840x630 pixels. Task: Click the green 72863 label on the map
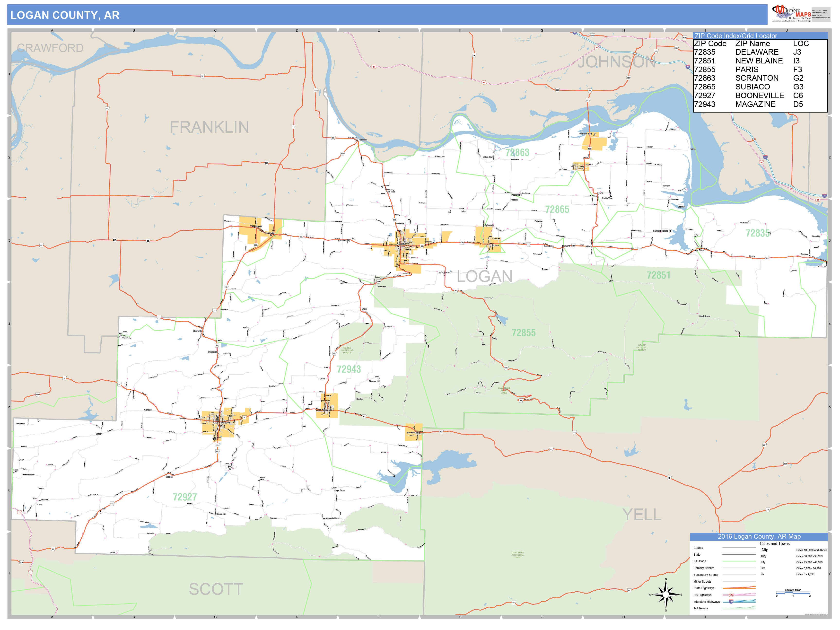pos(517,153)
